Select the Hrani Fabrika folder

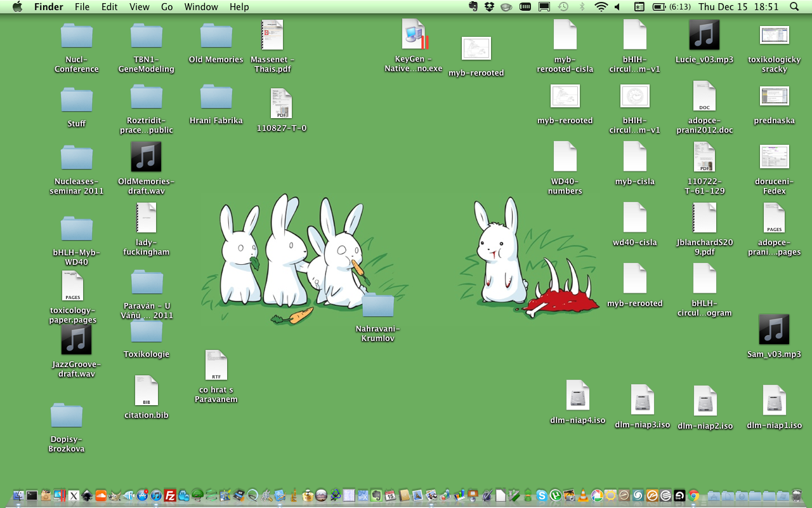click(x=216, y=97)
